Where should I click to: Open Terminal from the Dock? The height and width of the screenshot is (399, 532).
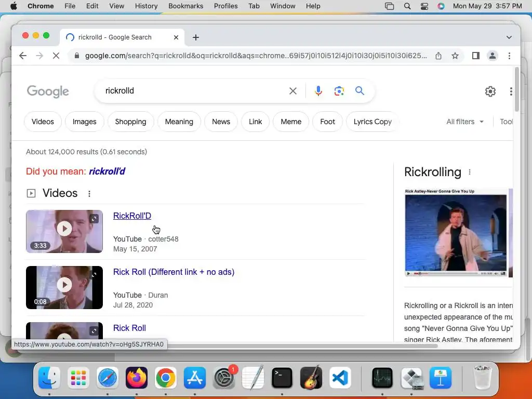(282, 378)
